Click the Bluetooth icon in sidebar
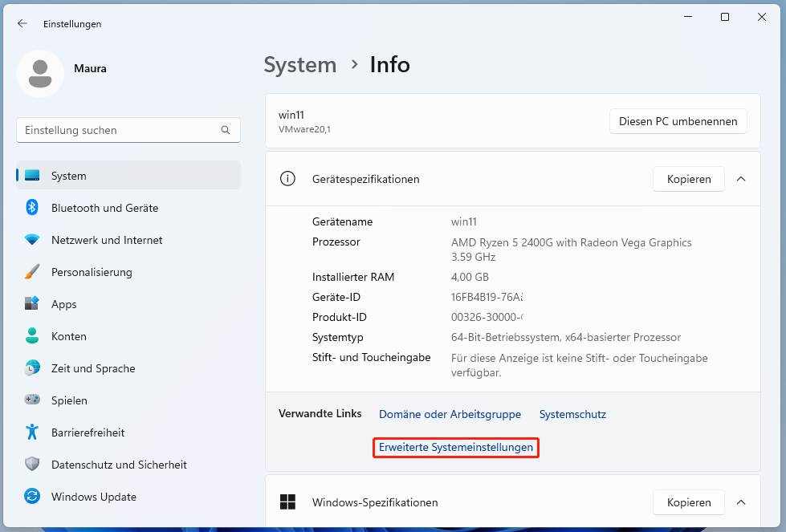 coord(32,207)
